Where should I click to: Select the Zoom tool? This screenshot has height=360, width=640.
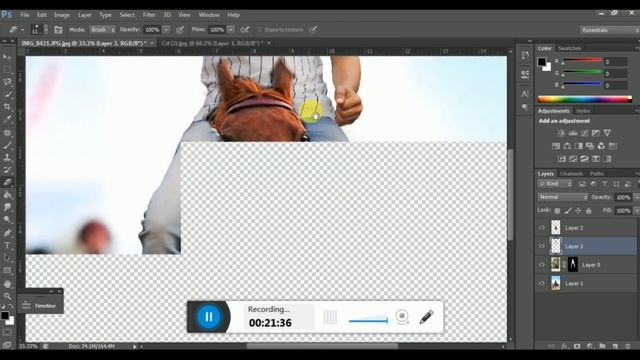coord(7,296)
